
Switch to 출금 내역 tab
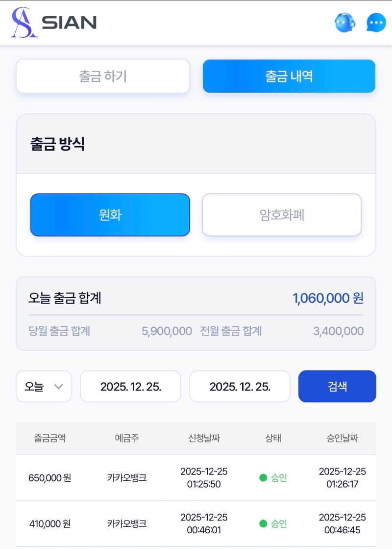(x=289, y=76)
